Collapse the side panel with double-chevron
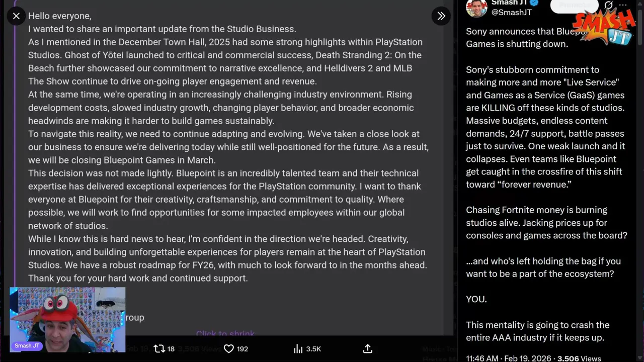The height and width of the screenshot is (362, 644). (x=441, y=16)
